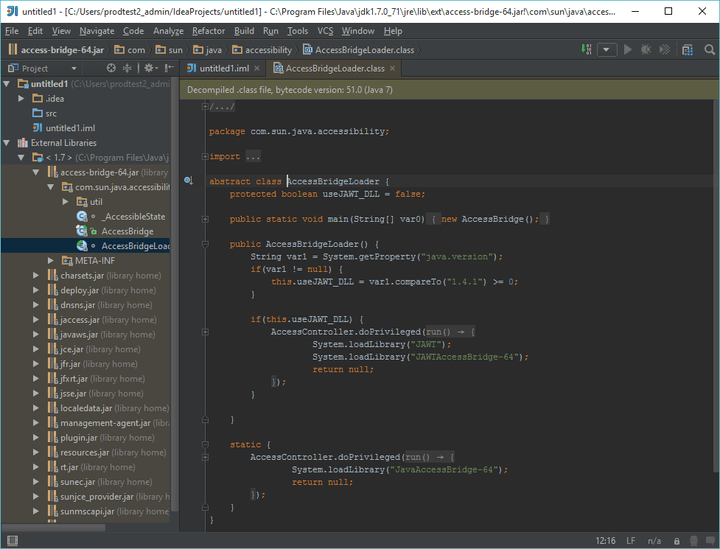Select charsets.jar in External Libraries

pyautogui.click(x=83, y=275)
